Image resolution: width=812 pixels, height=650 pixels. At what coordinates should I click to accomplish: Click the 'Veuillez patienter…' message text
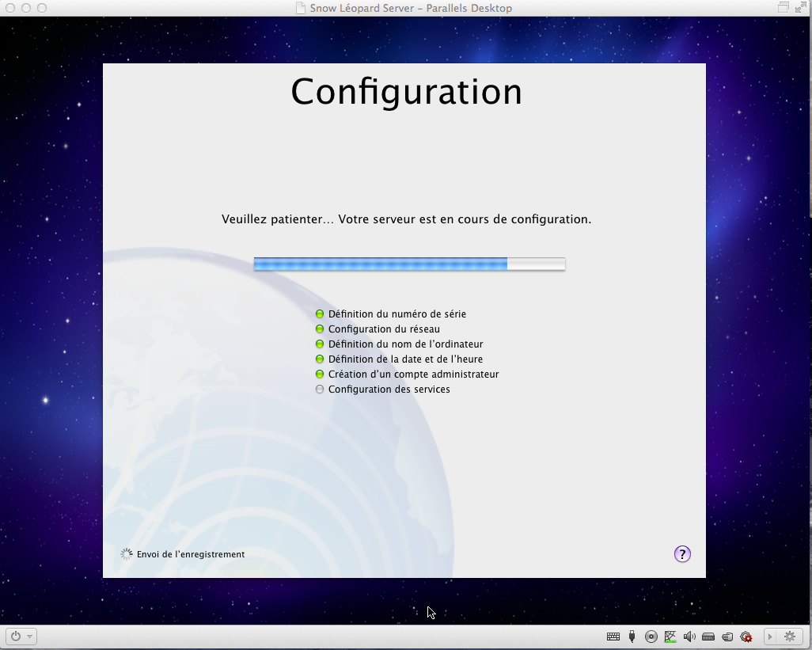(x=407, y=219)
